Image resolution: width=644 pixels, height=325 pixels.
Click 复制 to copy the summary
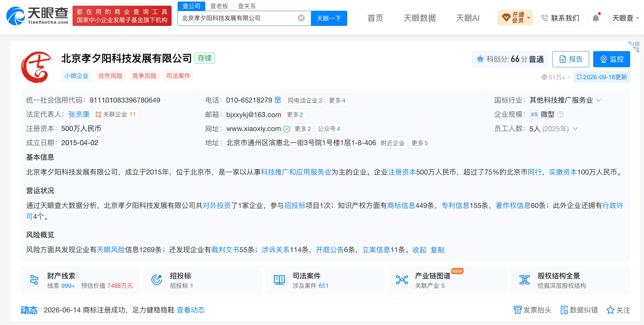[x=437, y=250]
